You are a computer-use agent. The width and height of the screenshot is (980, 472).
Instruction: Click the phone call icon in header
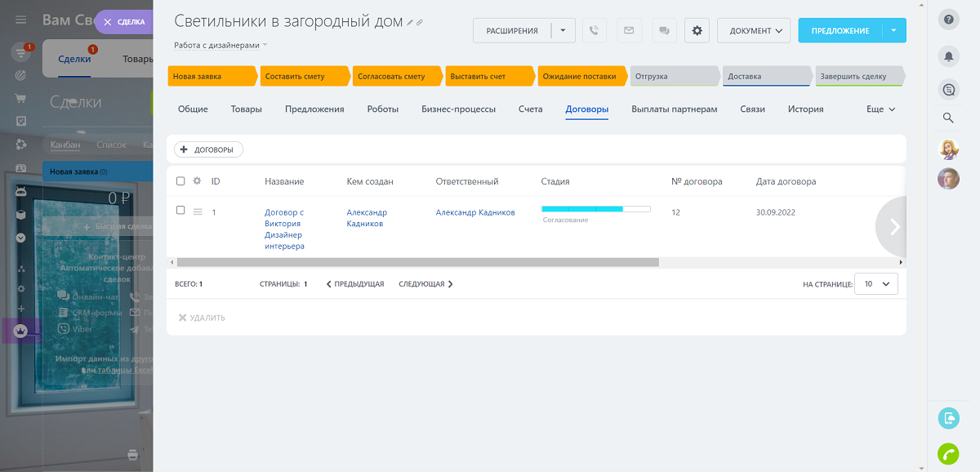595,31
